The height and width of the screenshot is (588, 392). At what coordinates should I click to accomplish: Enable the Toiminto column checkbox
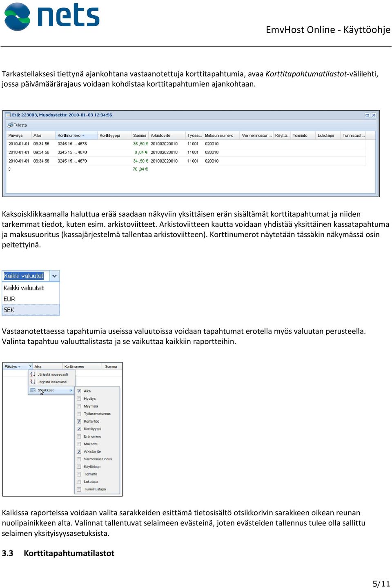pyautogui.click(x=79, y=474)
